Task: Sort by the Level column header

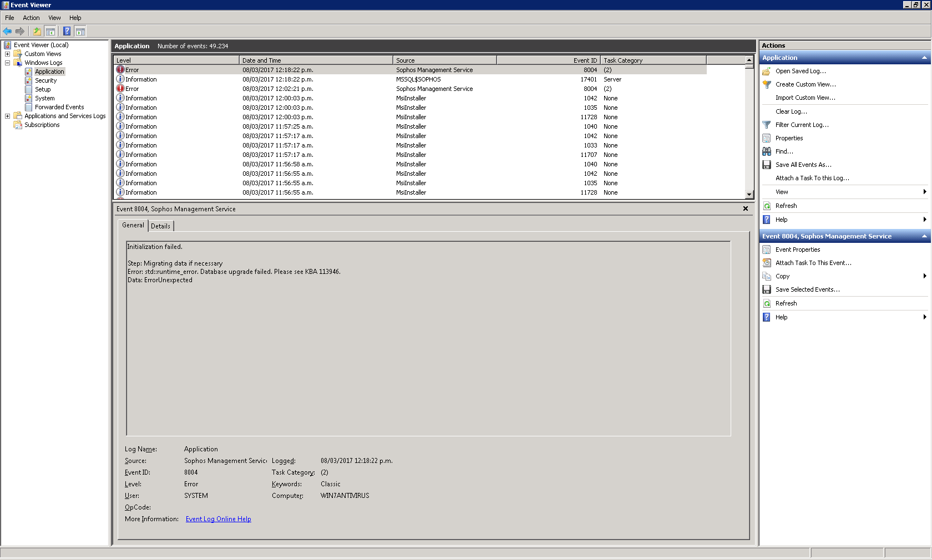Action: 176,60
